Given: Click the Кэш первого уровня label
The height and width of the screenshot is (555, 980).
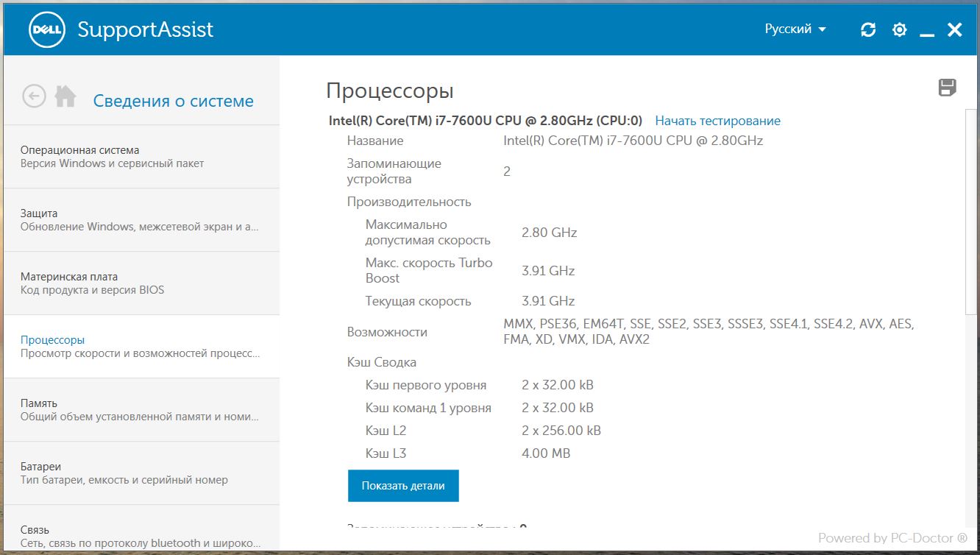Looking at the screenshot, I should point(426,385).
